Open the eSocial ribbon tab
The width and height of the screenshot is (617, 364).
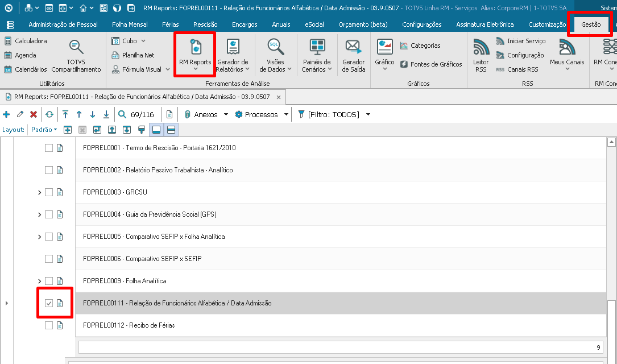click(314, 24)
